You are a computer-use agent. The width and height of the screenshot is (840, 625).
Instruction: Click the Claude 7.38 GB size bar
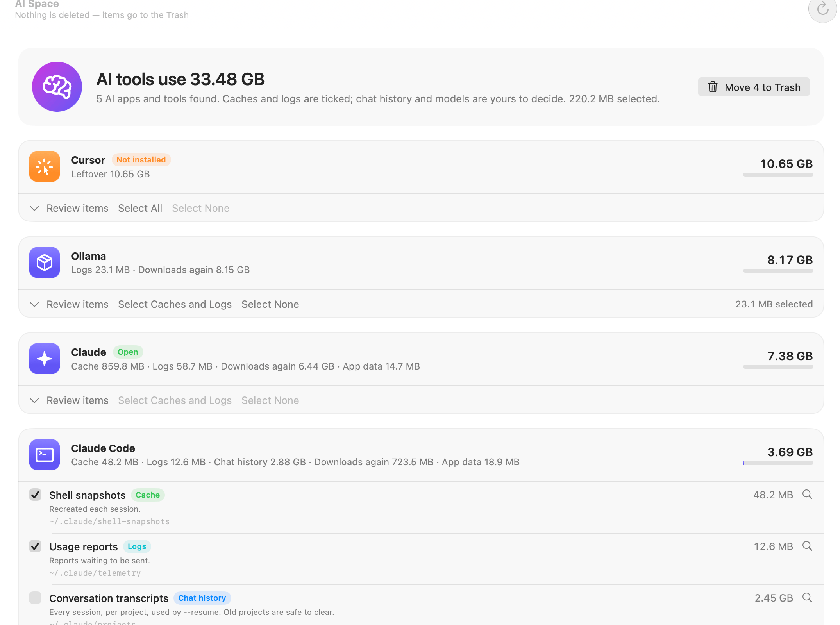point(778,367)
